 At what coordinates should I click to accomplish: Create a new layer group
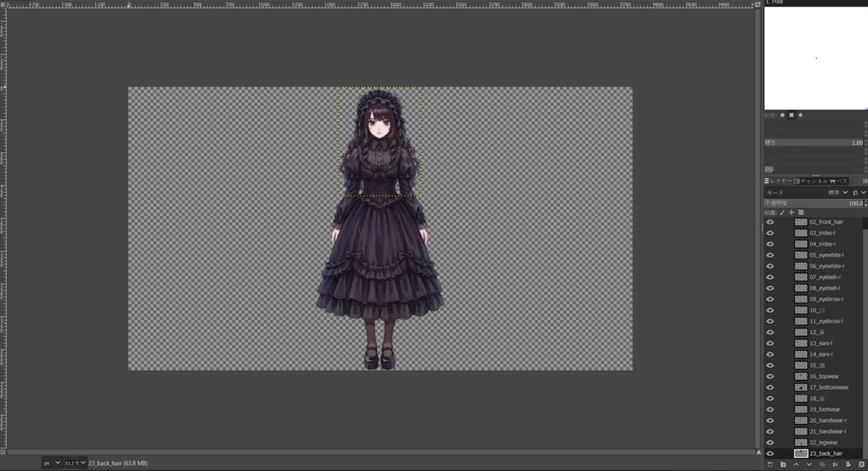(783, 465)
